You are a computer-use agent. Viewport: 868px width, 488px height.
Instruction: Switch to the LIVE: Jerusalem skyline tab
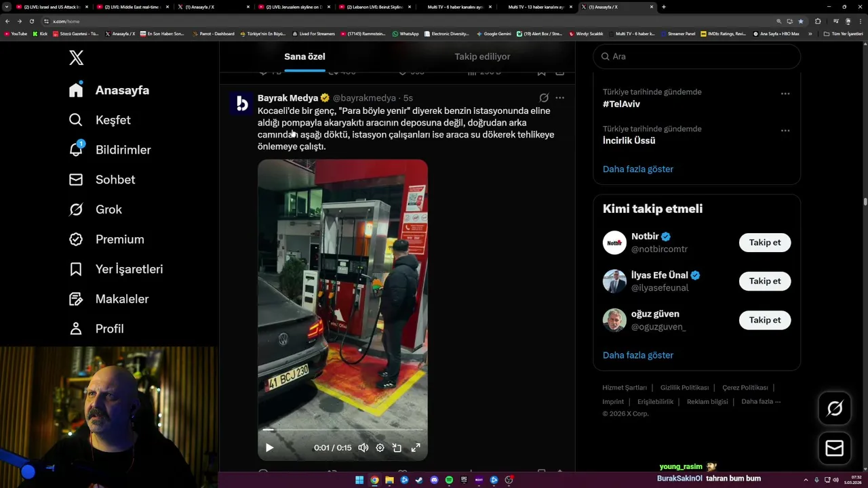pyautogui.click(x=293, y=7)
